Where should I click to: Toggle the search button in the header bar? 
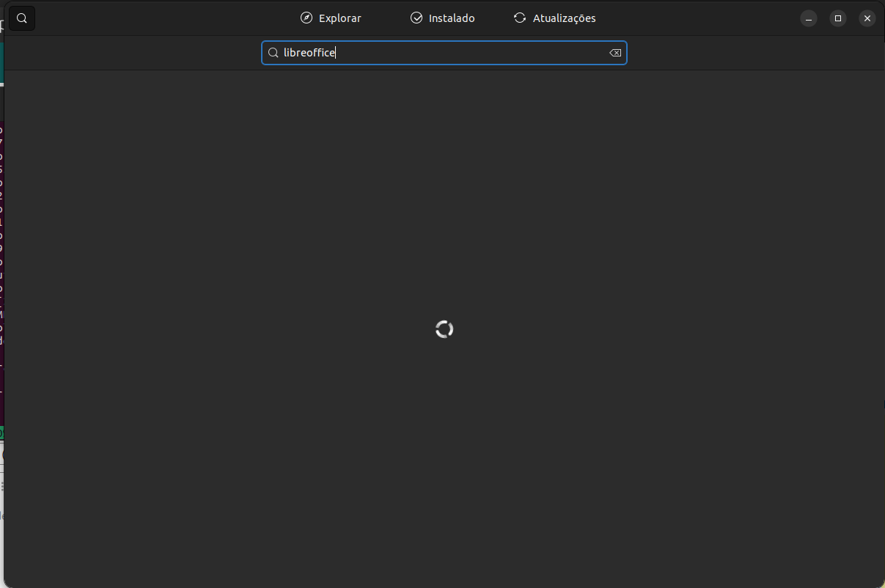[x=22, y=18]
